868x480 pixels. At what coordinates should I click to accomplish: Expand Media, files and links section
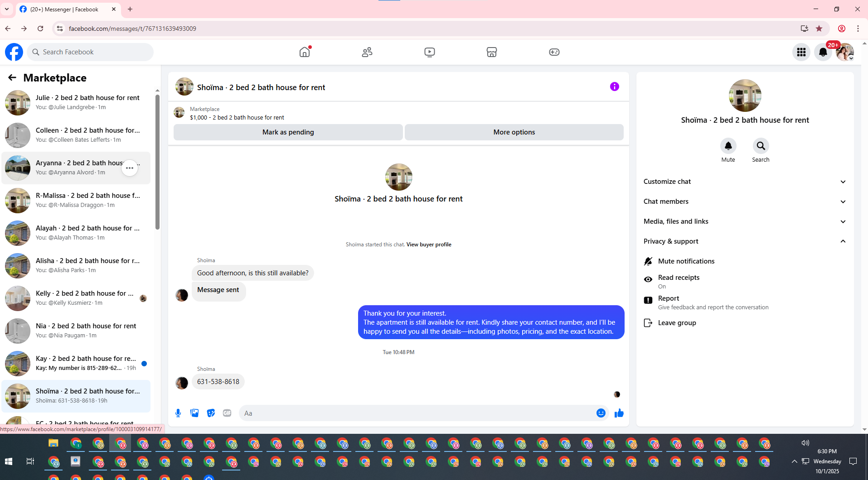(745, 221)
